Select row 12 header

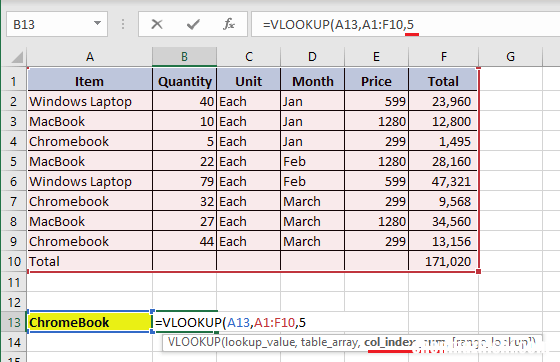14,302
